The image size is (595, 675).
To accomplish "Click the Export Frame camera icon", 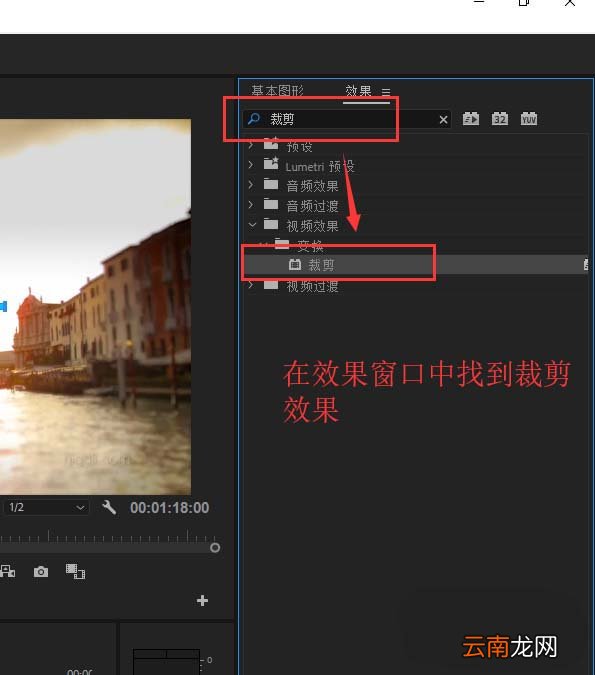I will click(x=41, y=572).
